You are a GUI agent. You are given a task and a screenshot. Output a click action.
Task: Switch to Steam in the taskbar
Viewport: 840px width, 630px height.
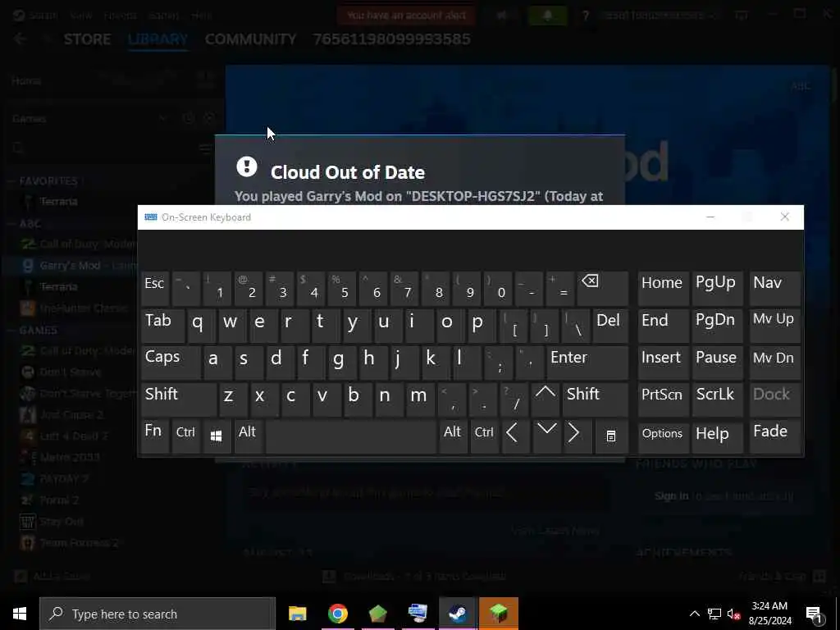(458, 614)
